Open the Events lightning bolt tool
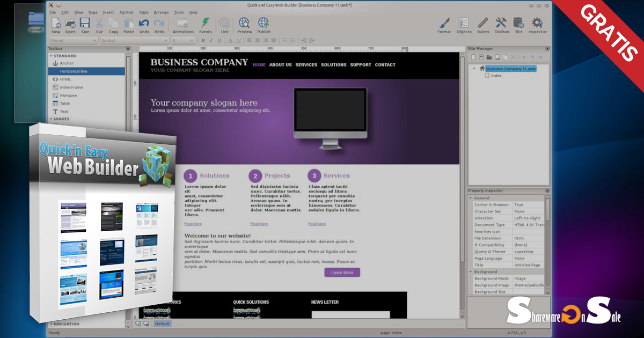 [205, 24]
